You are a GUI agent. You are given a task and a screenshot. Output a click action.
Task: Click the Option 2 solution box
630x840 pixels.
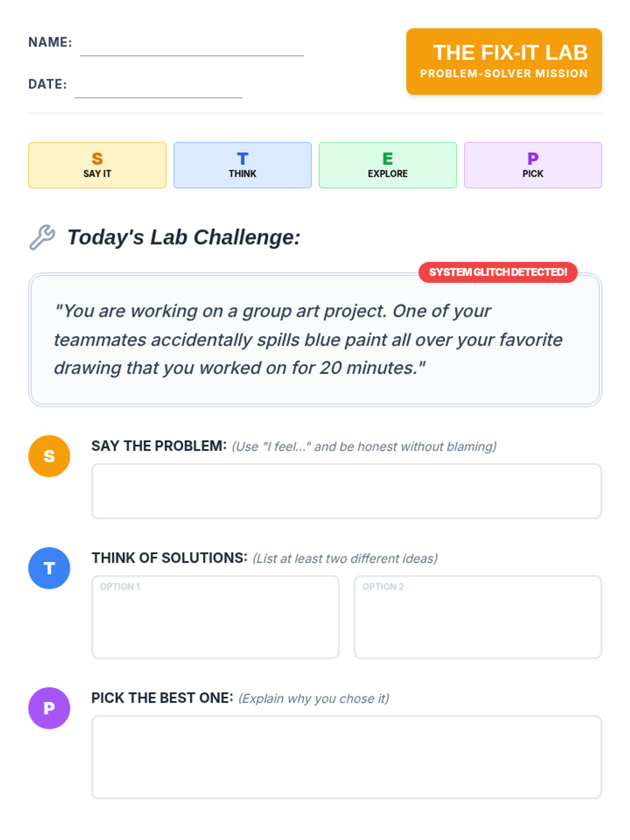(478, 617)
